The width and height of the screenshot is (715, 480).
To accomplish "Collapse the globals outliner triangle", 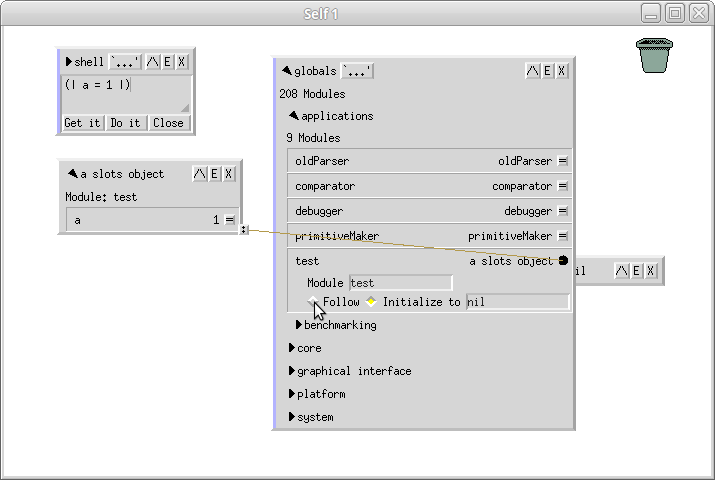I will tap(287, 71).
